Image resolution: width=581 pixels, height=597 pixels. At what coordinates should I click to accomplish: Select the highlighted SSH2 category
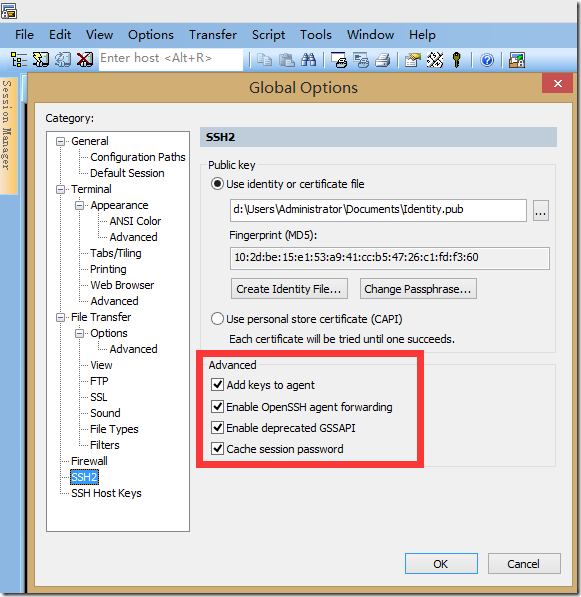tap(85, 477)
